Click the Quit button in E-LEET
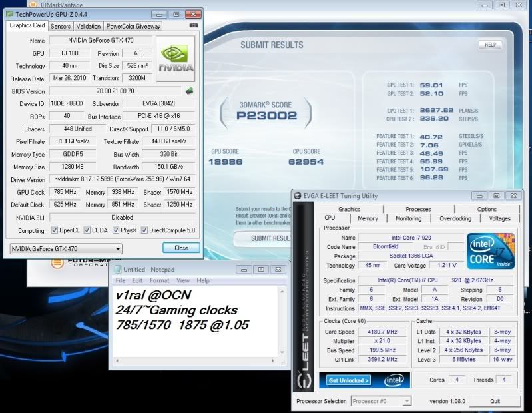The width and height of the screenshot is (532, 413). point(495,401)
